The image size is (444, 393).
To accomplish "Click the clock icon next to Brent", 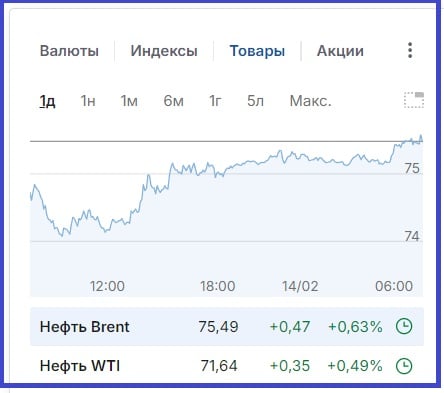I will (x=404, y=326).
